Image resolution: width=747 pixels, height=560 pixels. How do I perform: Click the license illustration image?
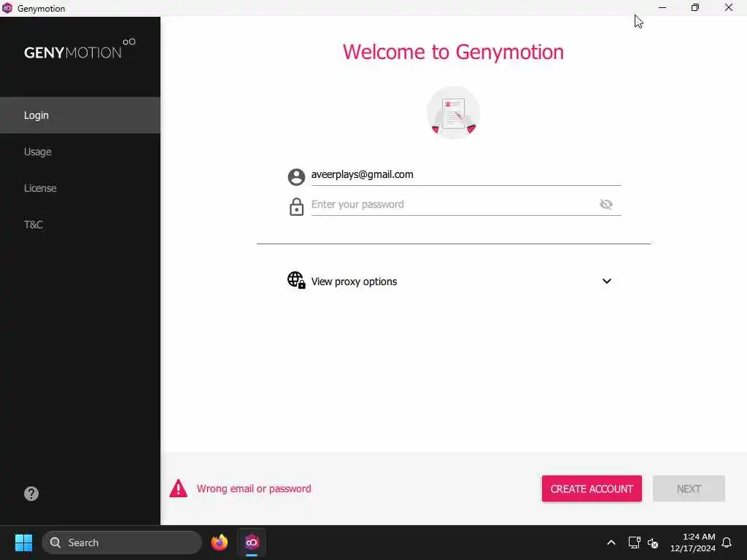pos(453,113)
